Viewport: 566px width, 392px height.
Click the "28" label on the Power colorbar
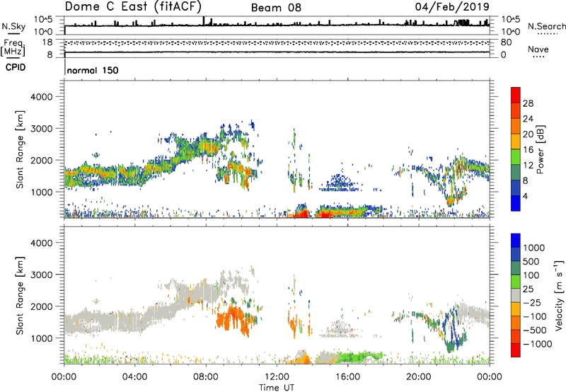coord(528,103)
